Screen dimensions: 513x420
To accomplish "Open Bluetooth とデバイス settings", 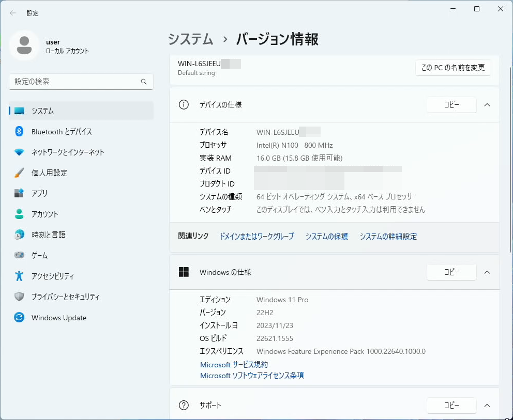I will [x=81, y=131].
